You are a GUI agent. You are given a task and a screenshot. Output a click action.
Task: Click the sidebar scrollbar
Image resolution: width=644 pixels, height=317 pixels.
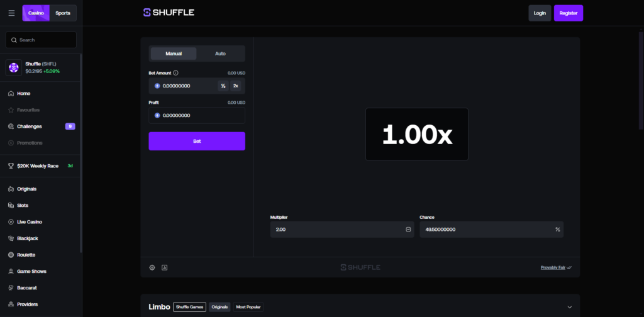point(81,153)
